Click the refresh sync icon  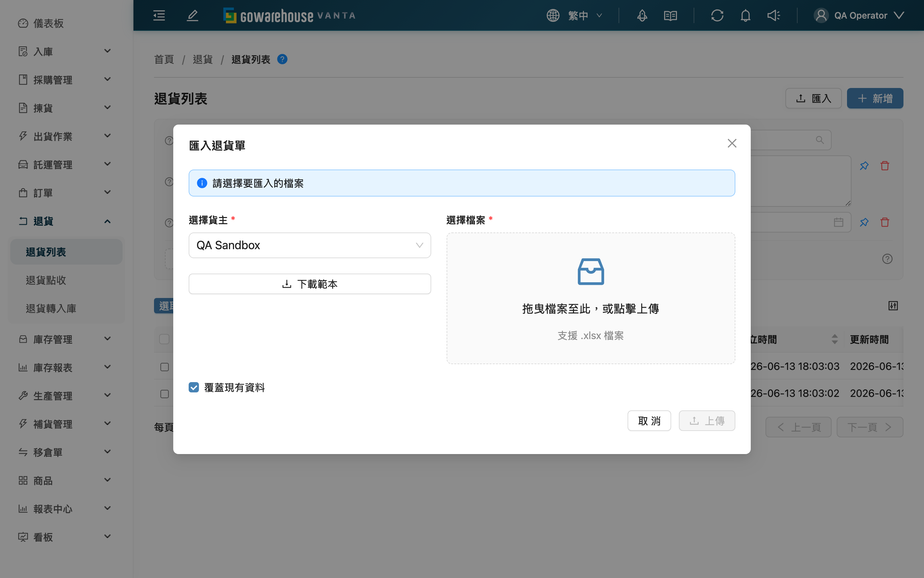(717, 15)
